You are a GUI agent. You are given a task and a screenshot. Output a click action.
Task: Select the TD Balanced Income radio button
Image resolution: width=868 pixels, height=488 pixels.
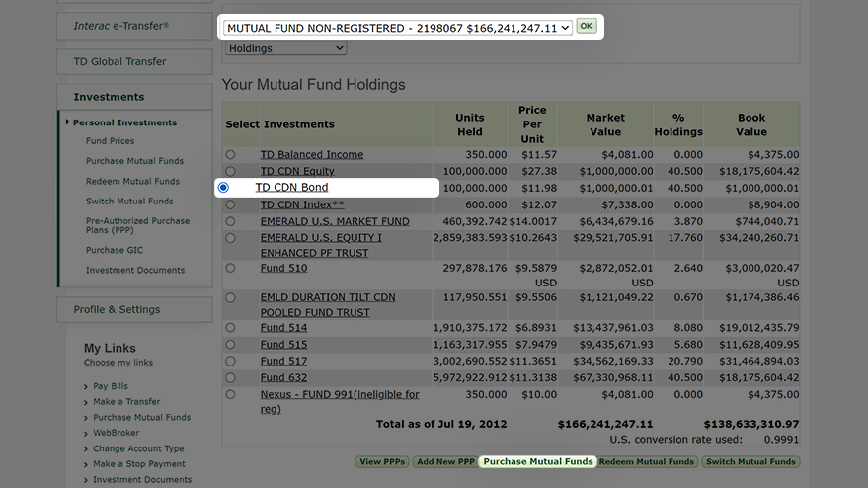click(x=230, y=154)
